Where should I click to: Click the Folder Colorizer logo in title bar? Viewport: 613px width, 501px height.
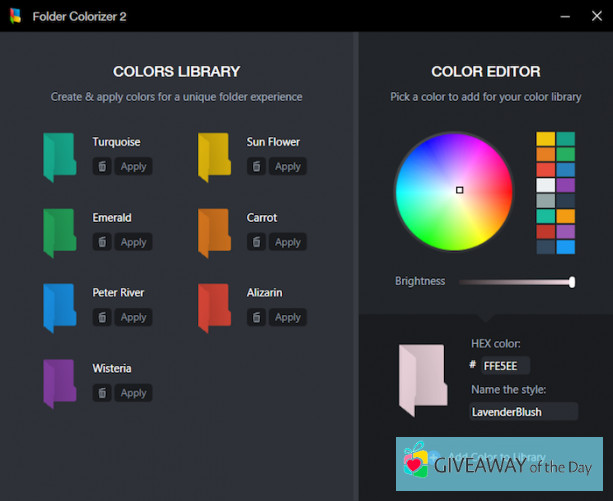click(14, 16)
